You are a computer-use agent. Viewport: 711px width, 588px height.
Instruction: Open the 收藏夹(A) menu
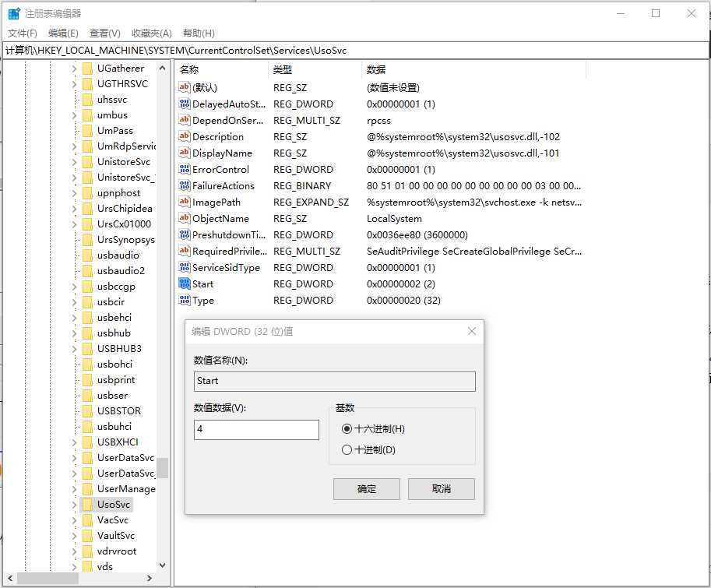[151, 33]
